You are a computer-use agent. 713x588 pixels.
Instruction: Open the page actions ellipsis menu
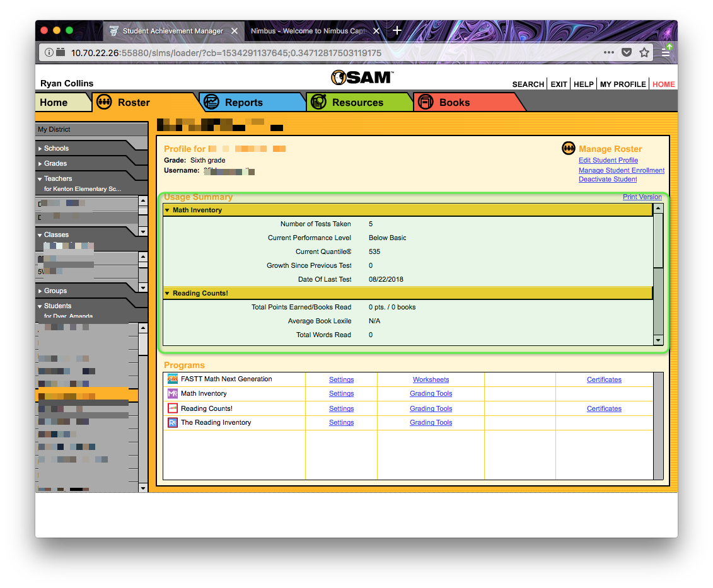coord(609,53)
